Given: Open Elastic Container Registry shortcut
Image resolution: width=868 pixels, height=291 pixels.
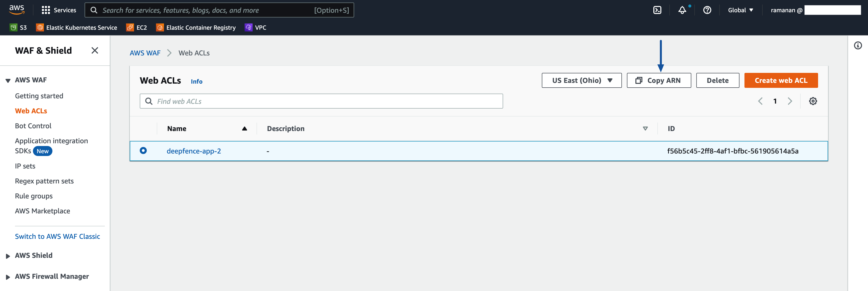Looking at the screenshot, I should 196,28.
